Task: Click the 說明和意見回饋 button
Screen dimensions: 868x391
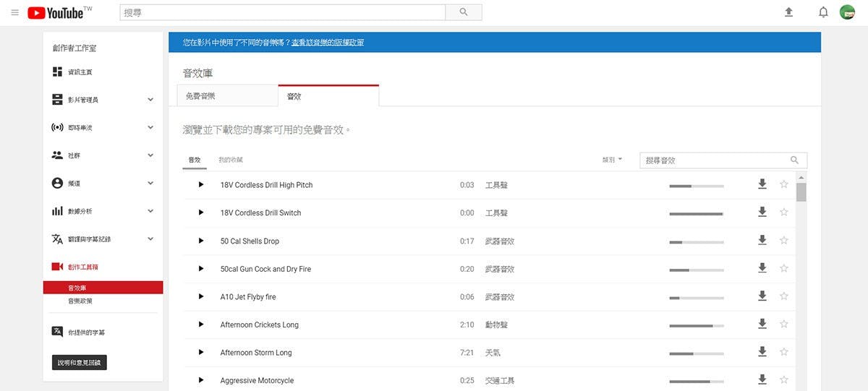Action: tap(80, 362)
